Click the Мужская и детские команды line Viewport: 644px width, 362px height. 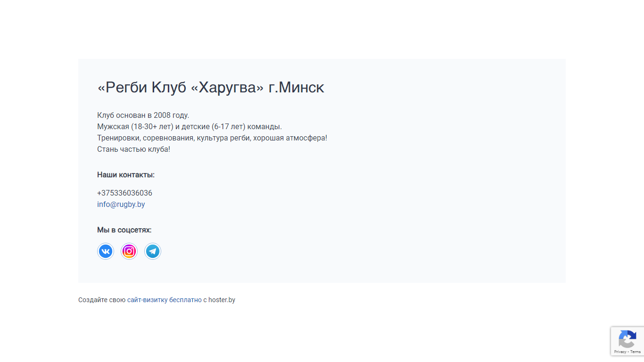(190, 127)
